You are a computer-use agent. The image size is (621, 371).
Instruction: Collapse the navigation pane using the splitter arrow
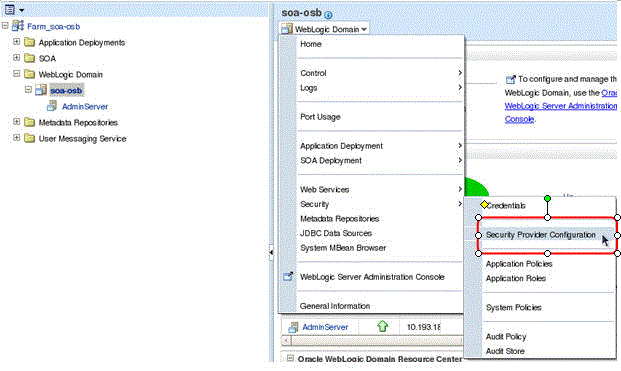tap(271, 252)
